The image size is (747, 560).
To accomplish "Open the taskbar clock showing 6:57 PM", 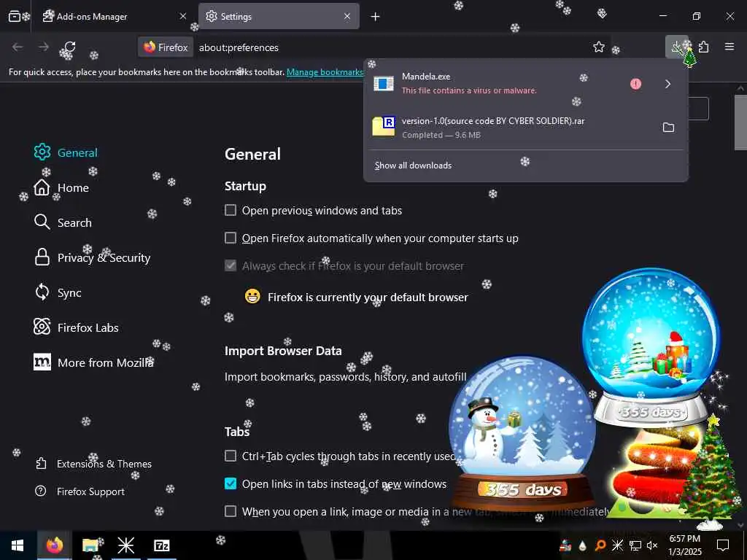I will click(x=685, y=545).
